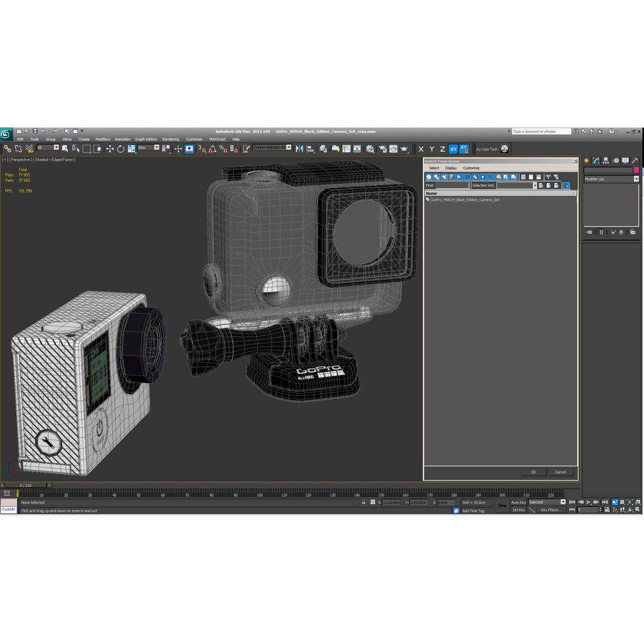
Task: Click the Align tool icon
Action: pos(311,148)
